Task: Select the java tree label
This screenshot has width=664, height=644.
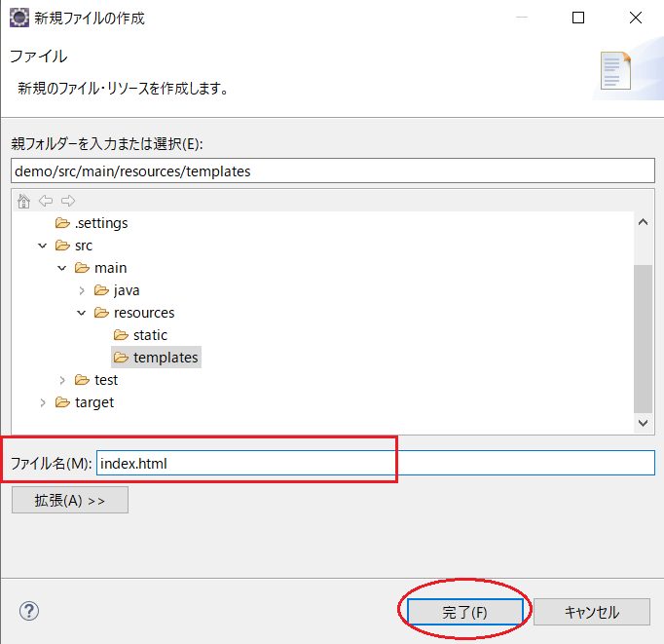Action: 127,290
